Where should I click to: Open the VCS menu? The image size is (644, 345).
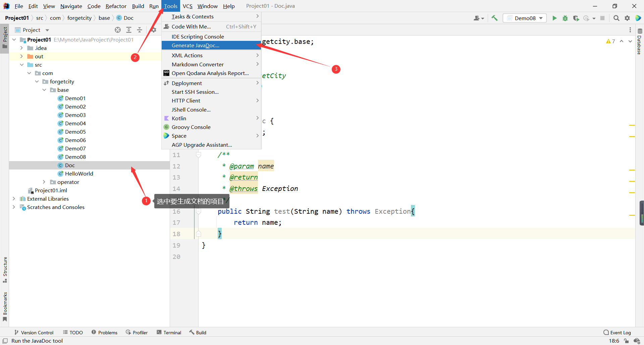[x=187, y=6]
